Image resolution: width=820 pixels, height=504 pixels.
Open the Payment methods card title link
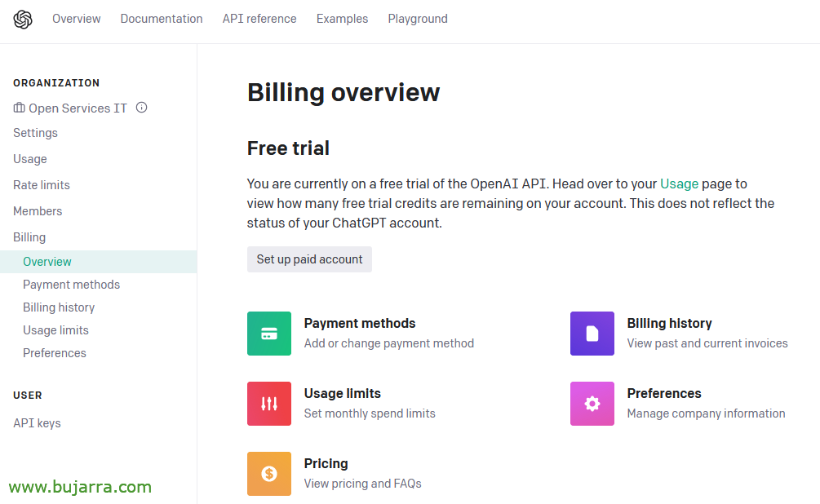360,323
